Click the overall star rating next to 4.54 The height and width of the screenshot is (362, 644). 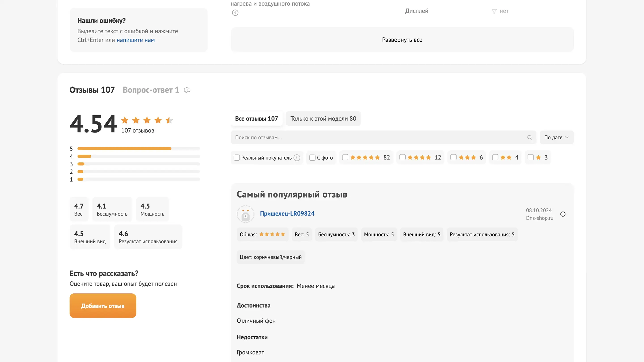(x=147, y=120)
